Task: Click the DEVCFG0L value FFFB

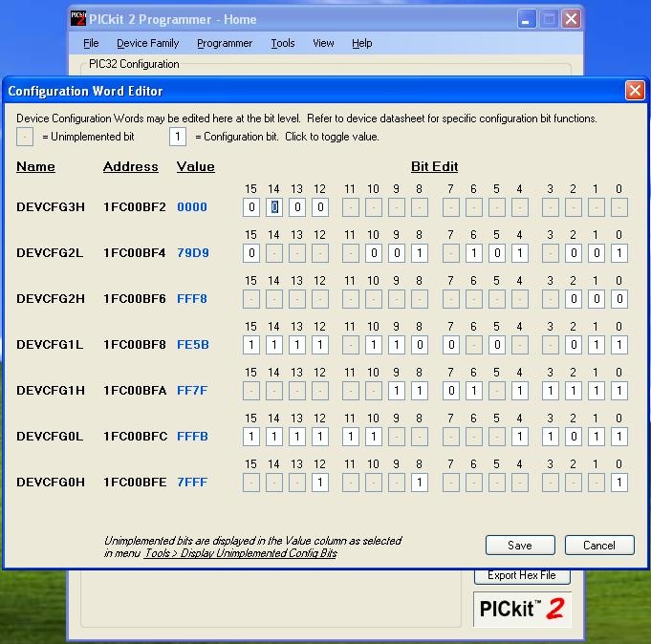Action: (192, 437)
